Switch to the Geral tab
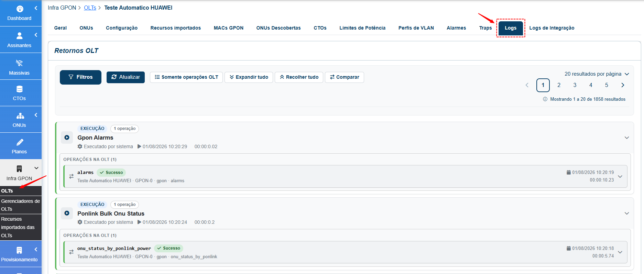Screen dimensions: 644x274 (x=61, y=28)
